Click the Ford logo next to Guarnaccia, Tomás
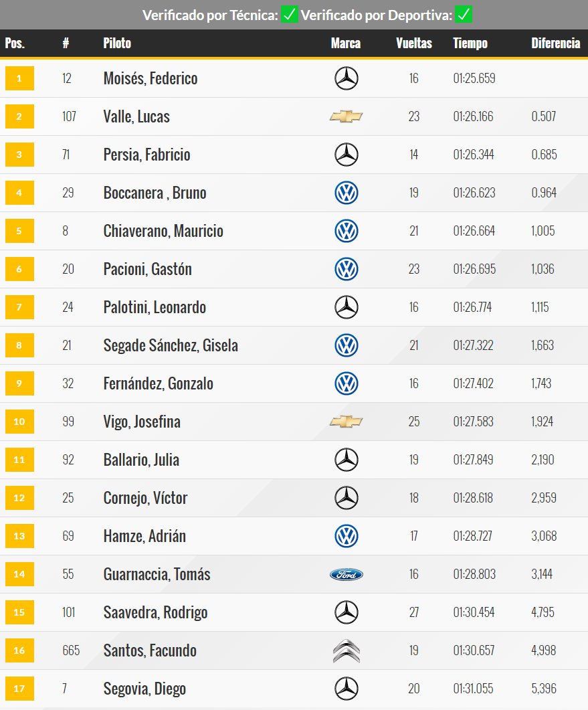The image size is (588, 710). click(347, 575)
